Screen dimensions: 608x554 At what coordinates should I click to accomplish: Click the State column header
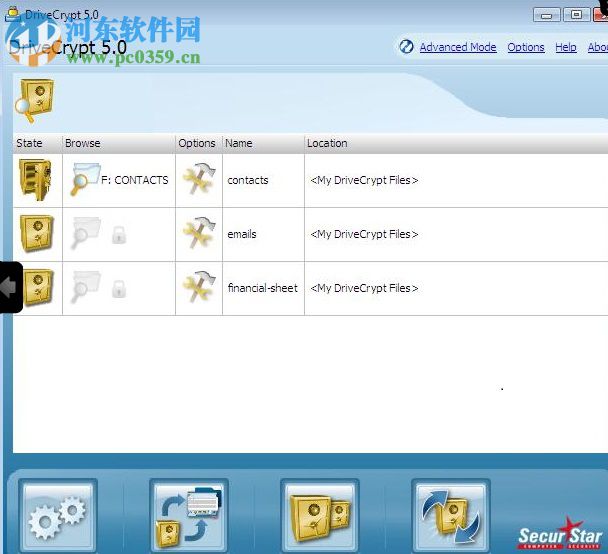coord(38,143)
